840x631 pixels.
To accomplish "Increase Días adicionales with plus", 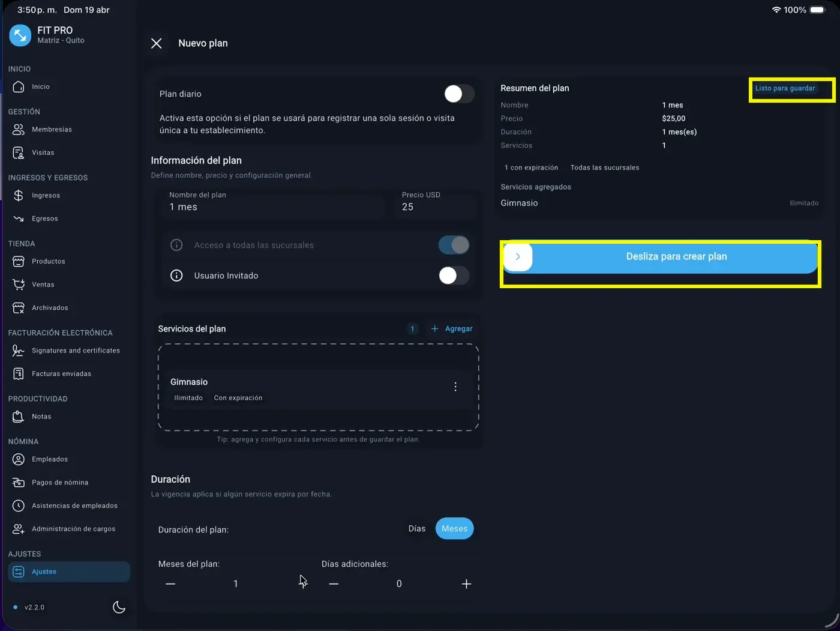I will [466, 584].
